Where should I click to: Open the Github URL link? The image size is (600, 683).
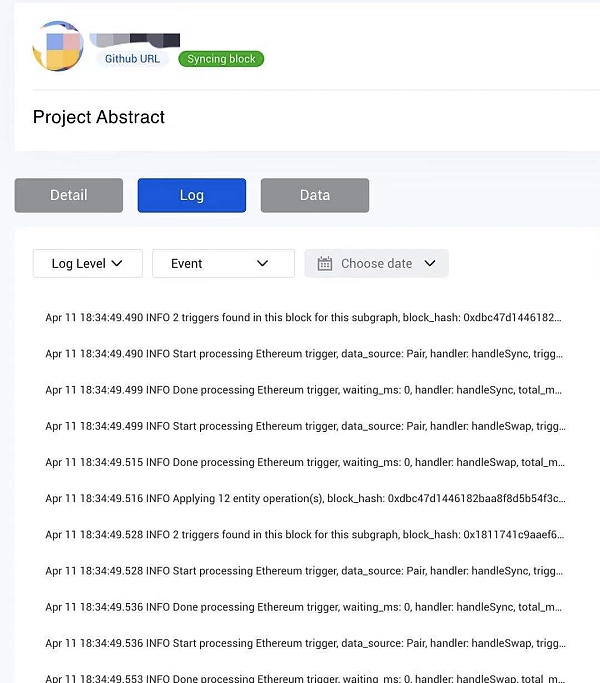(132, 59)
